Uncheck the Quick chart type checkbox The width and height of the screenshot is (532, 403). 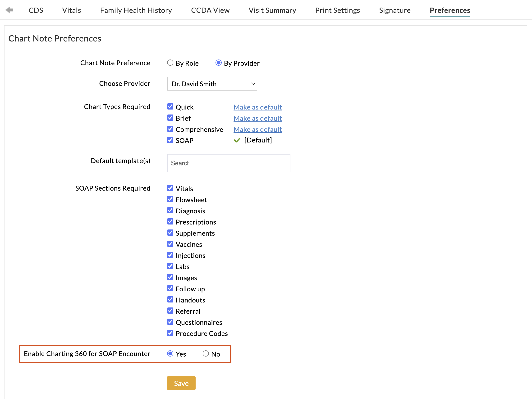click(x=170, y=106)
